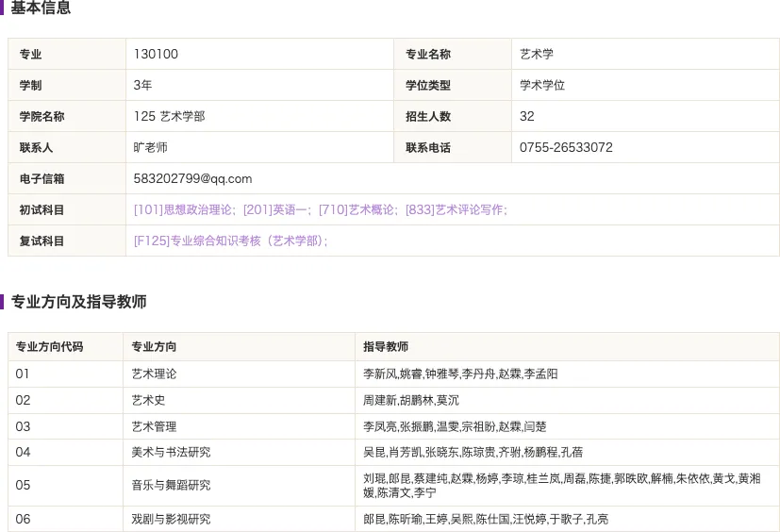Click the 专业方向及指导教师 section heading
Viewport: 780px width, 532px height.
pyautogui.click(x=78, y=302)
